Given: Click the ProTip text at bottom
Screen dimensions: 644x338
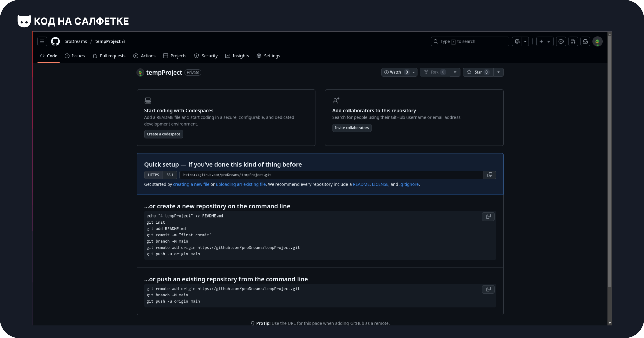Looking at the screenshot, I should 320,323.
